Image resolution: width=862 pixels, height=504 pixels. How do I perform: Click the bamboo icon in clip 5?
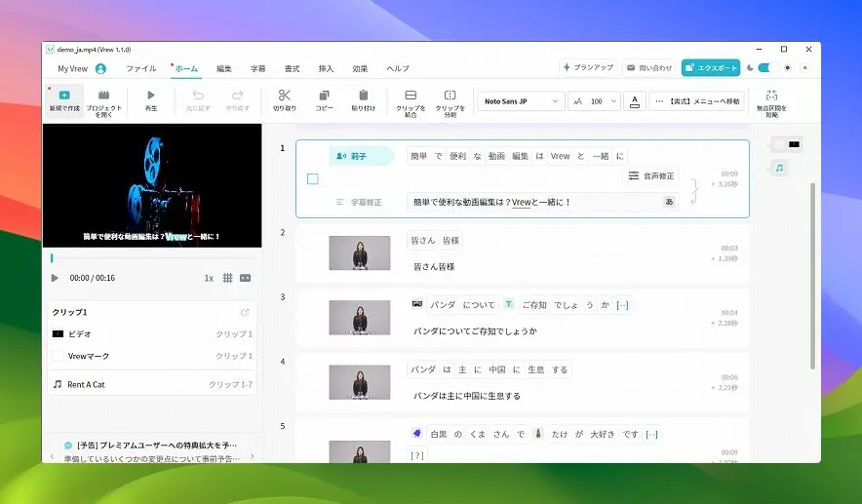538,433
